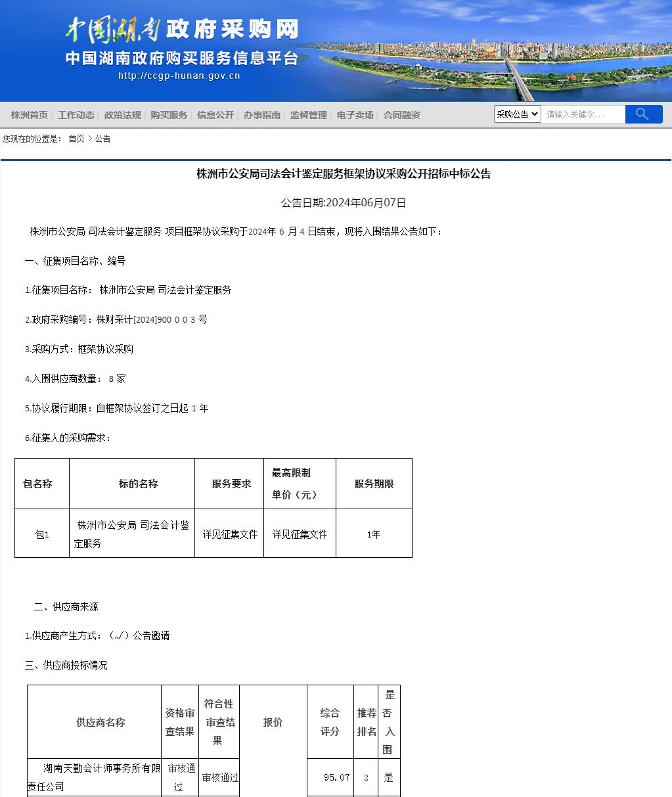This screenshot has width=672, height=797.
Task: Click the 中国湖南政府采购网 site logo
Action: pyautogui.click(x=182, y=29)
